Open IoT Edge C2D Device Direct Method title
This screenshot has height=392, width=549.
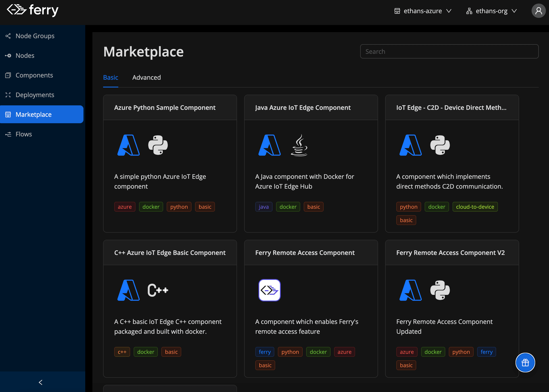pos(451,108)
